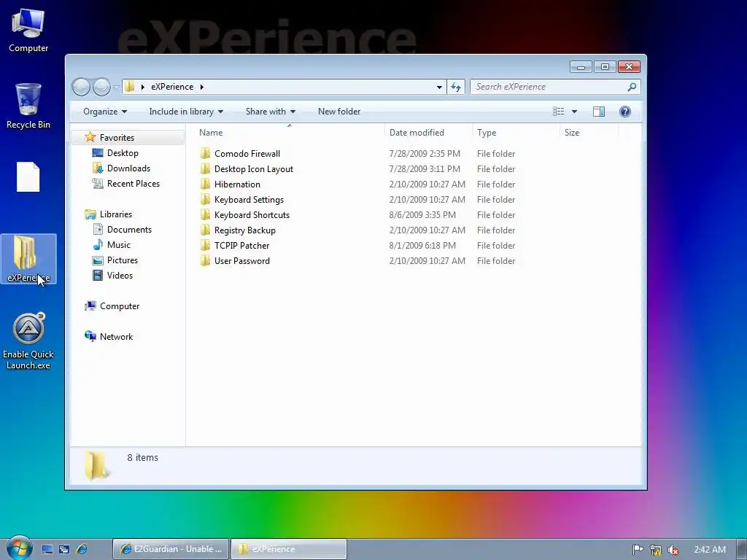Open the Documents library
The width and height of the screenshot is (747, 560).
(129, 230)
